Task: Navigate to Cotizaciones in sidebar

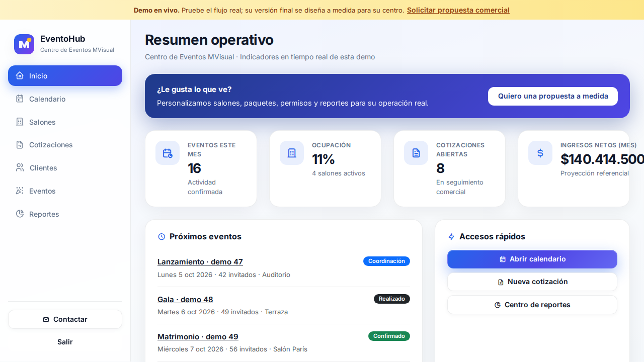Action: tap(65, 145)
